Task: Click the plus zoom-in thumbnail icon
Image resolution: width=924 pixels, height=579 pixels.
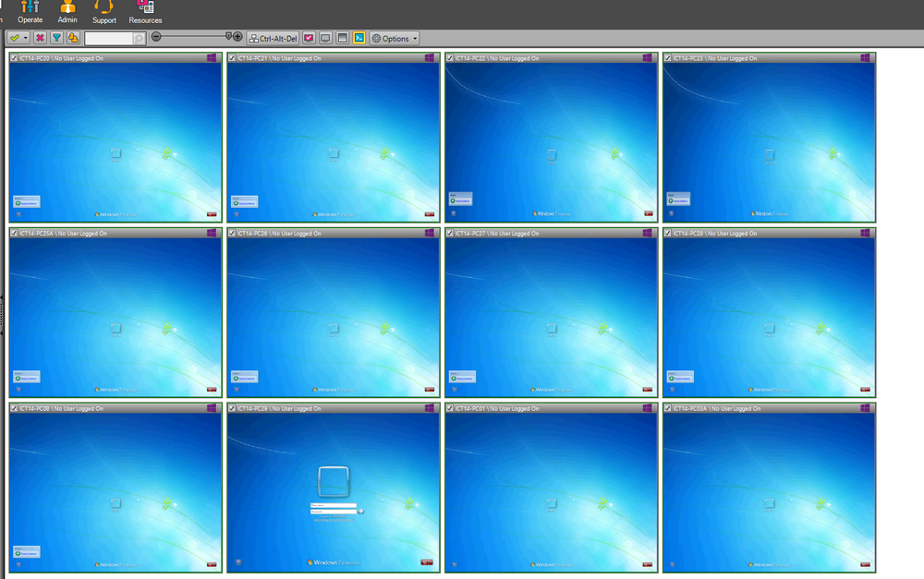Action: click(x=237, y=37)
